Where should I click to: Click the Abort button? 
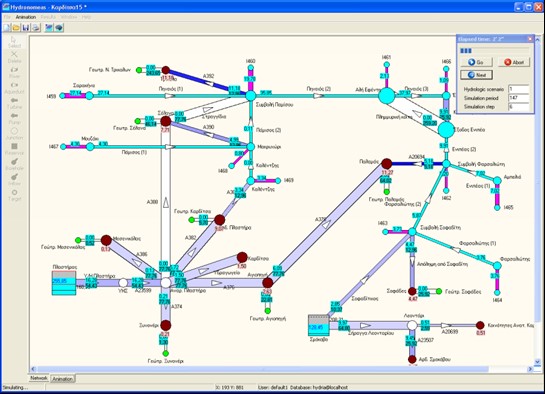[x=514, y=62]
